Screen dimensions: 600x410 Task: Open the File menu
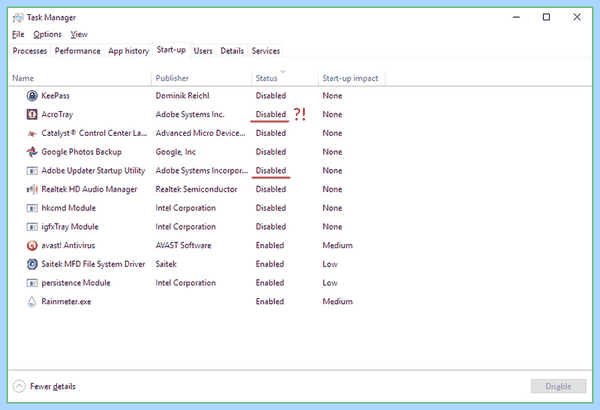(18, 34)
